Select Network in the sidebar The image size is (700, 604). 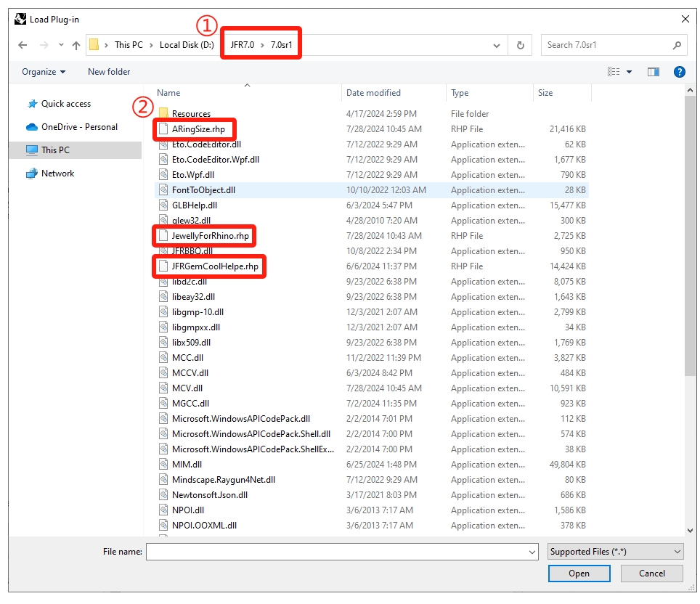pyautogui.click(x=57, y=174)
